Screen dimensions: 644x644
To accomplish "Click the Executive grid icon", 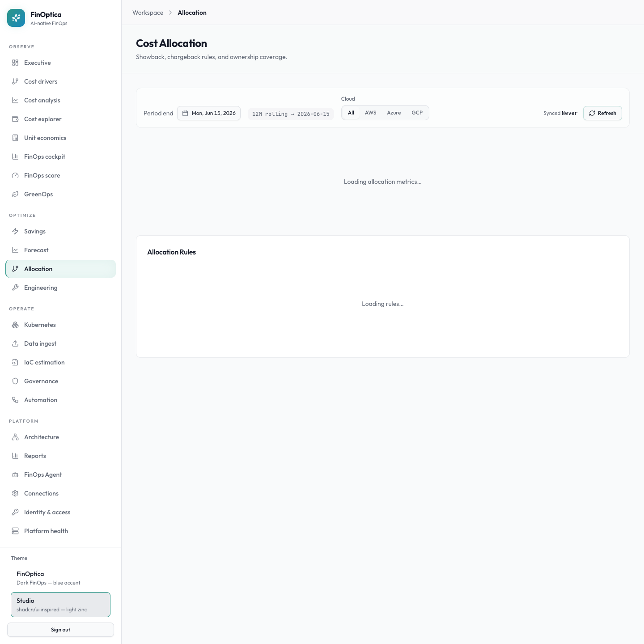I will (x=15, y=63).
